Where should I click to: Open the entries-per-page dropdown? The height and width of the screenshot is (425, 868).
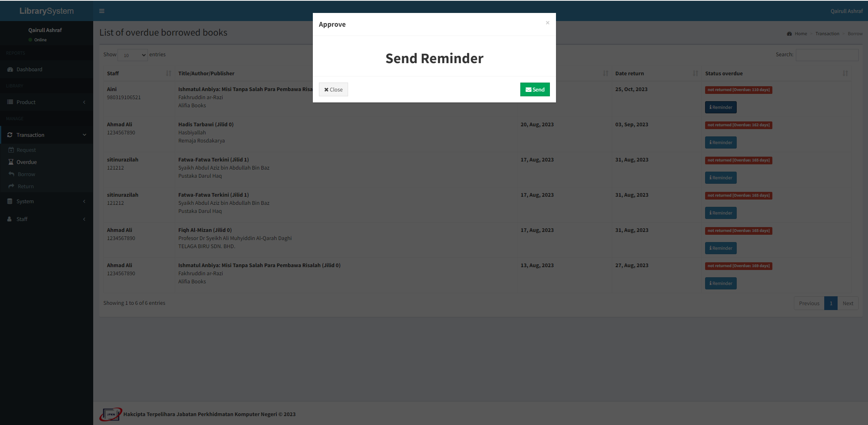133,55
